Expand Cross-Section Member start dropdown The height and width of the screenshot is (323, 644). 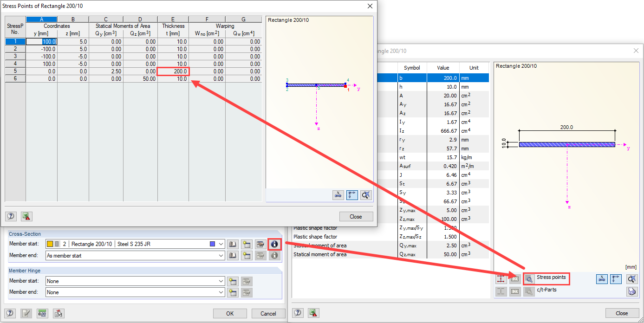coord(221,244)
